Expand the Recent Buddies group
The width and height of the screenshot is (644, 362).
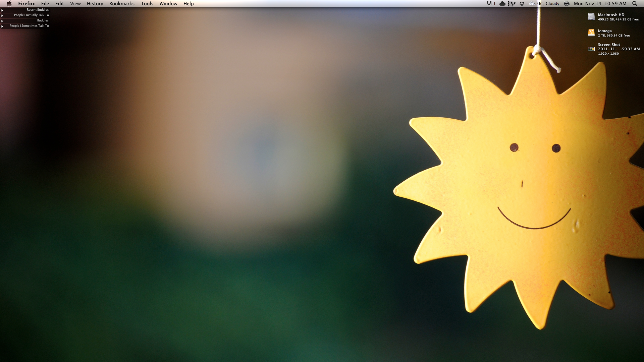pyautogui.click(x=2, y=10)
